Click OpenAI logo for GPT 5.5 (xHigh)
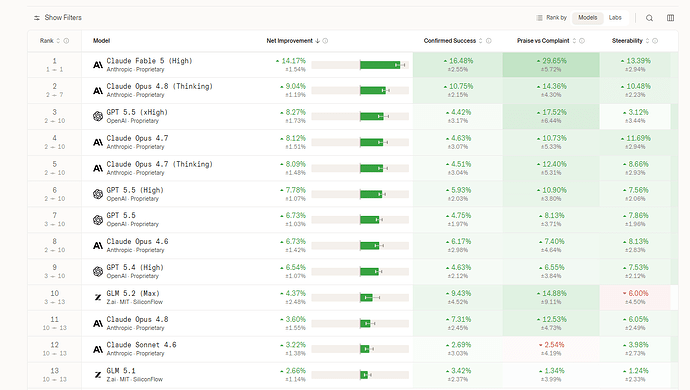The height and width of the screenshot is (390, 690). (x=98, y=116)
